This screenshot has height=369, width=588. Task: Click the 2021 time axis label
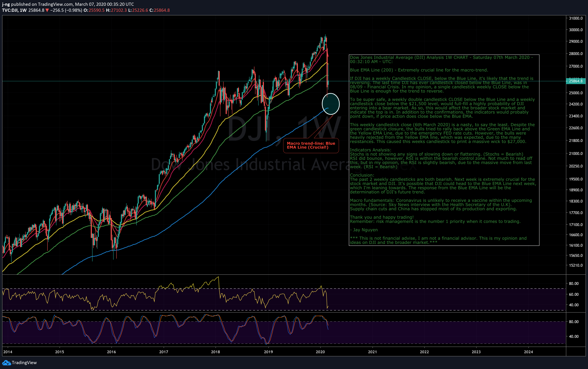point(372,352)
